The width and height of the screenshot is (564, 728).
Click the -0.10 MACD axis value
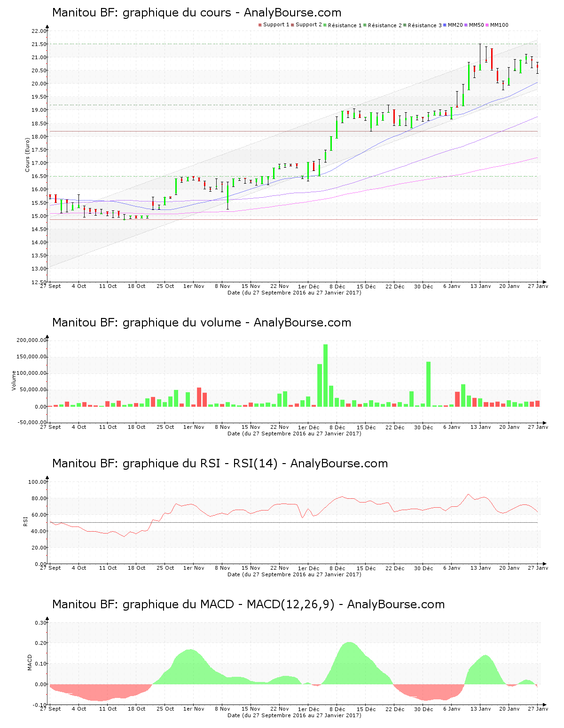(x=40, y=705)
